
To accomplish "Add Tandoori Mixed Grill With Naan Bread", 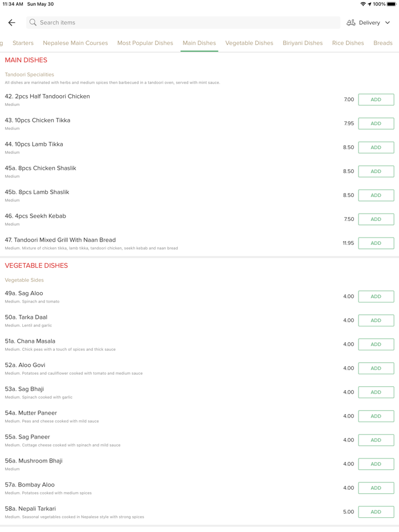I will (x=376, y=243).
